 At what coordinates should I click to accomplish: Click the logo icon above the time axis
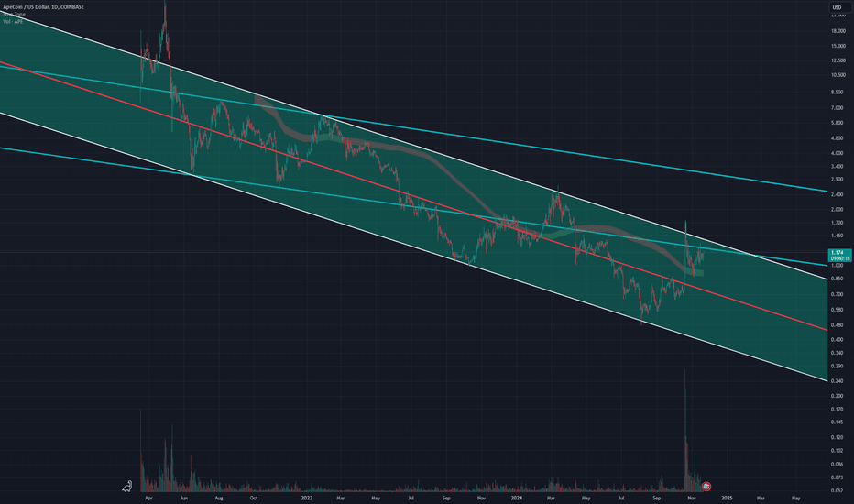pyautogui.click(x=126, y=486)
